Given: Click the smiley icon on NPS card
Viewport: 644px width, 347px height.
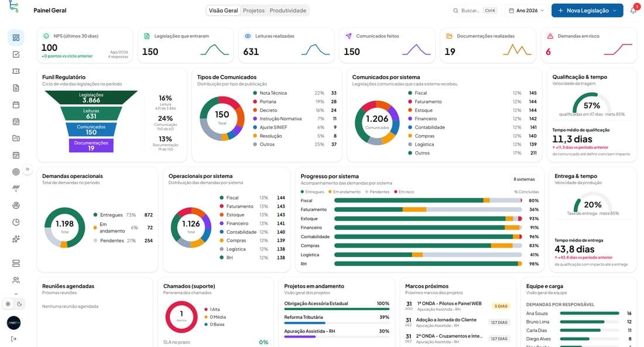Looking at the screenshot, I should pyautogui.click(x=46, y=36).
